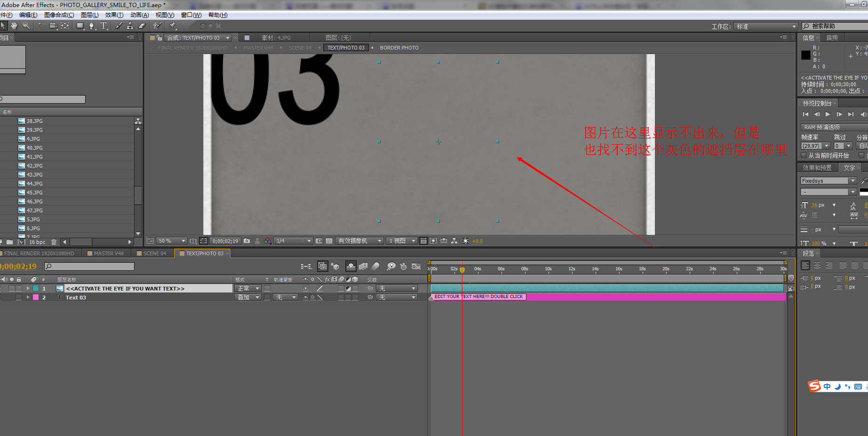Open blend mode 叠加 dropdown for Text 03

coord(248,297)
